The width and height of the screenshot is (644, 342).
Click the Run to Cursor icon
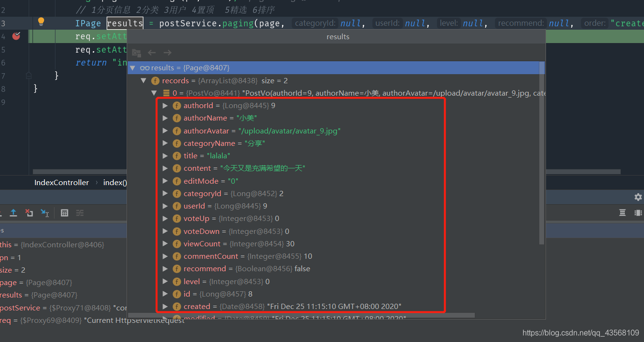click(44, 213)
